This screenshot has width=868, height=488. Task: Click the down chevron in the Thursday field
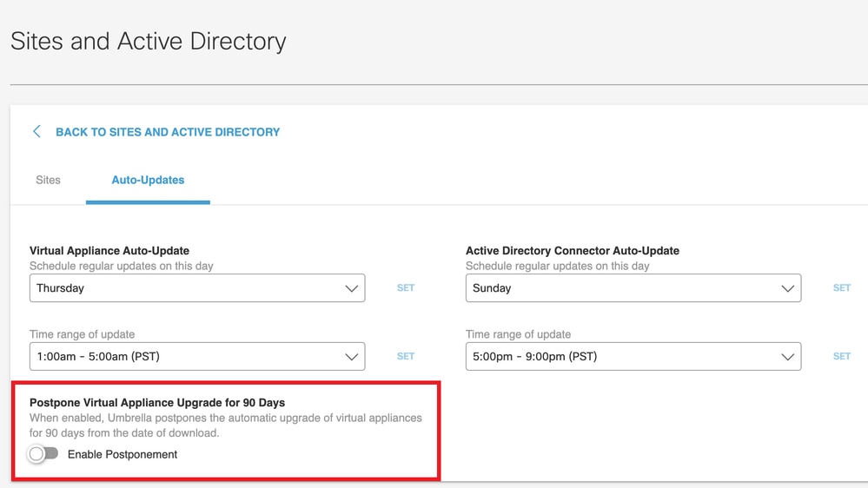351,288
